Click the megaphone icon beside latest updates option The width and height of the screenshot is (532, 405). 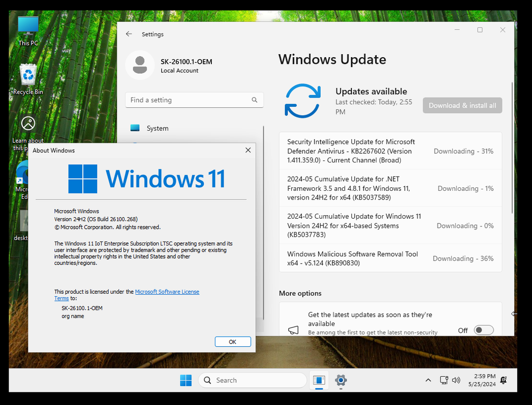[x=293, y=330]
